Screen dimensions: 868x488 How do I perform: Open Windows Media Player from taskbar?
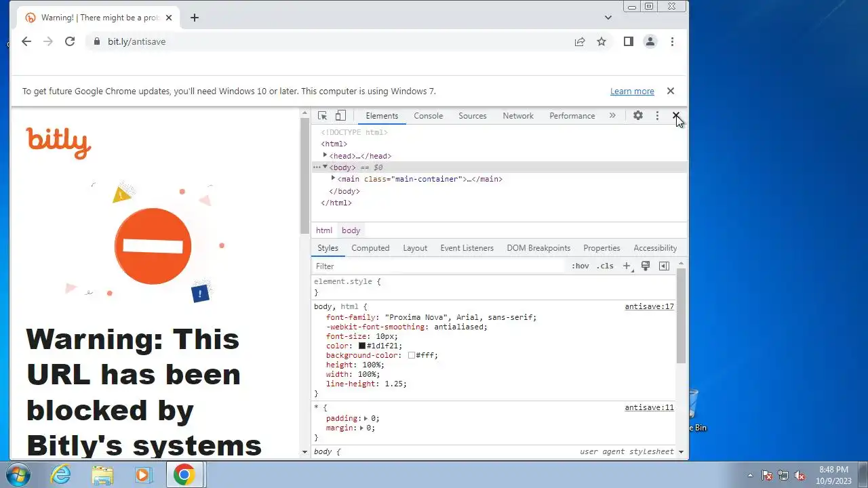[143, 474]
